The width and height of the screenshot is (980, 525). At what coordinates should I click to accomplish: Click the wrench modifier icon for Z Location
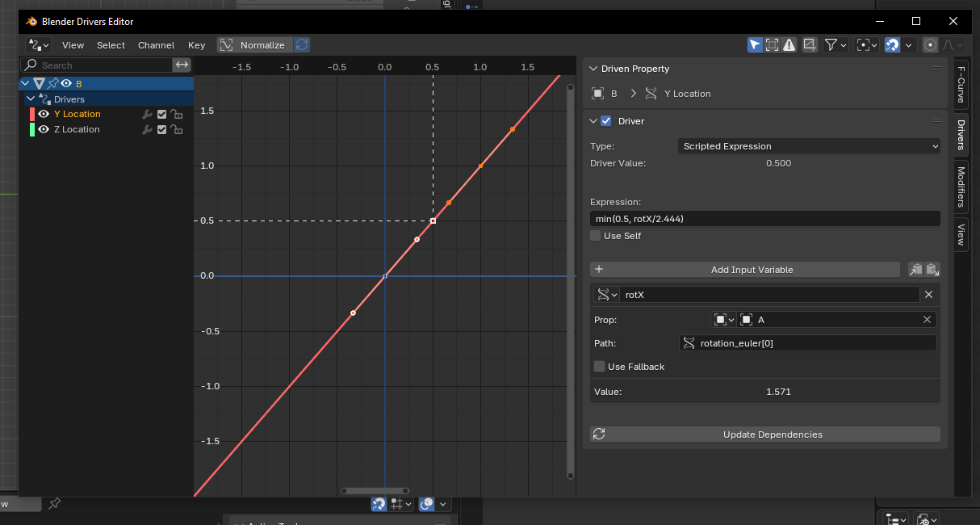(147, 130)
